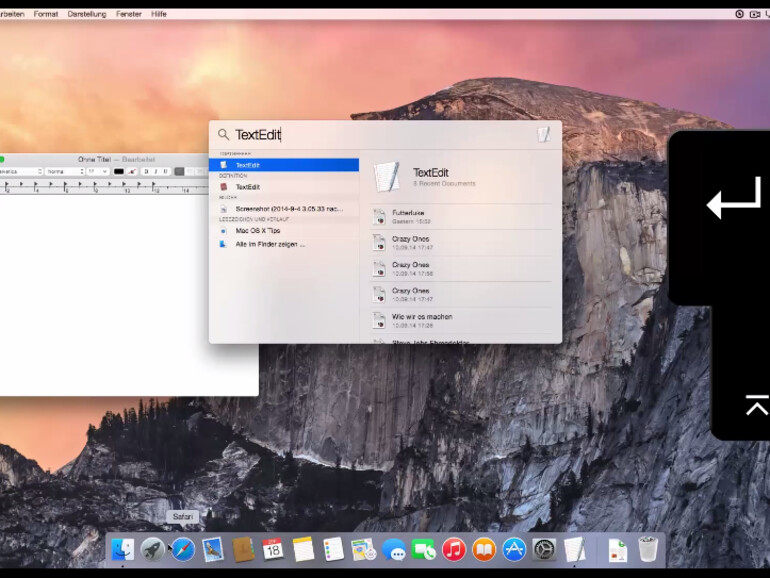Select Screenshot 2014 image result

tap(284, 209)
